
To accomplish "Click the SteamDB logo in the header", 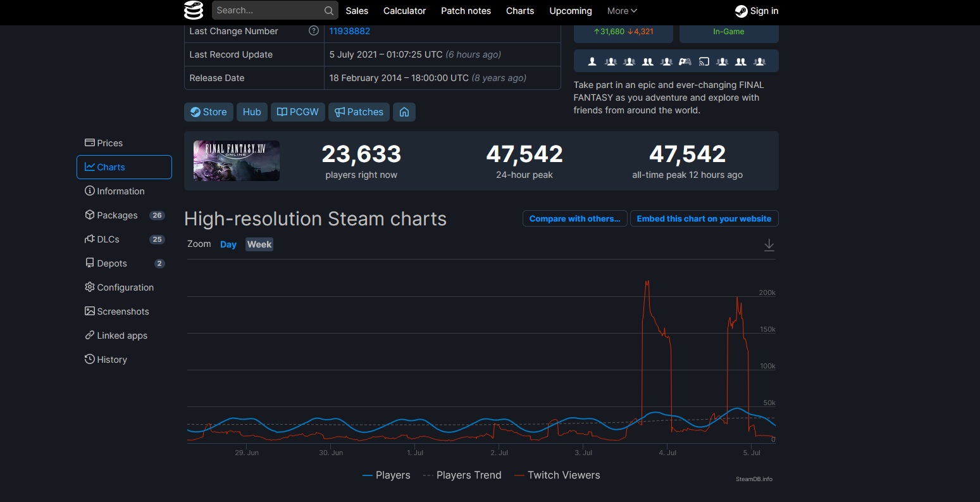I will [x=194, y=11].
